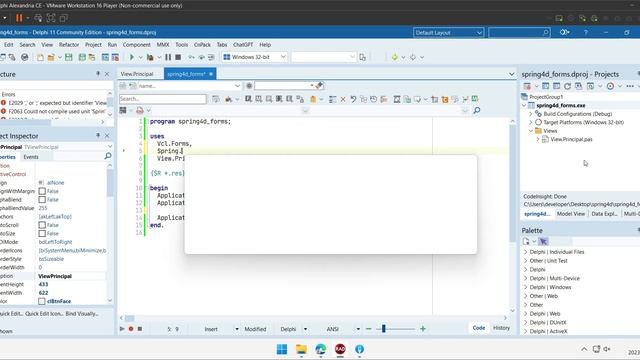Click the green Run arrow in main toolbar
This screenshot has width=640, height=360.
click(x=131, y=57)
